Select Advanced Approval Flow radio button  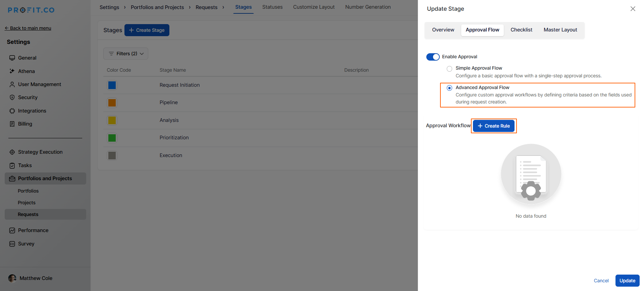tap(449, 88)
